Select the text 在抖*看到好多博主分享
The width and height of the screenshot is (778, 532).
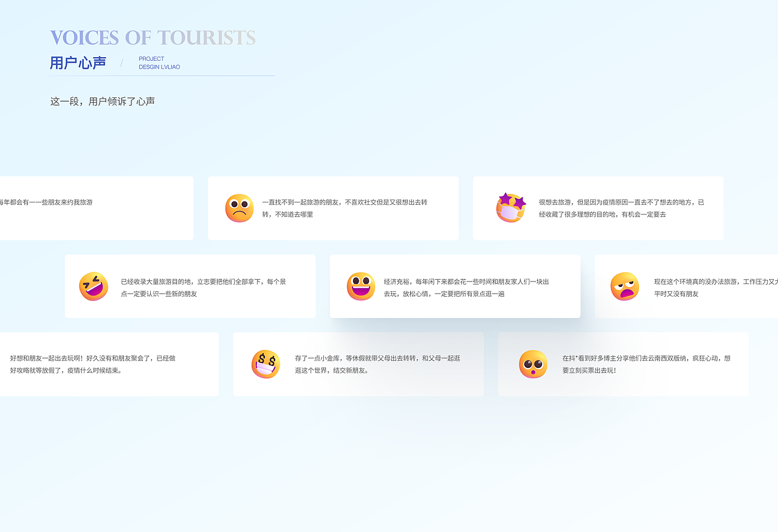coord(597,359)
